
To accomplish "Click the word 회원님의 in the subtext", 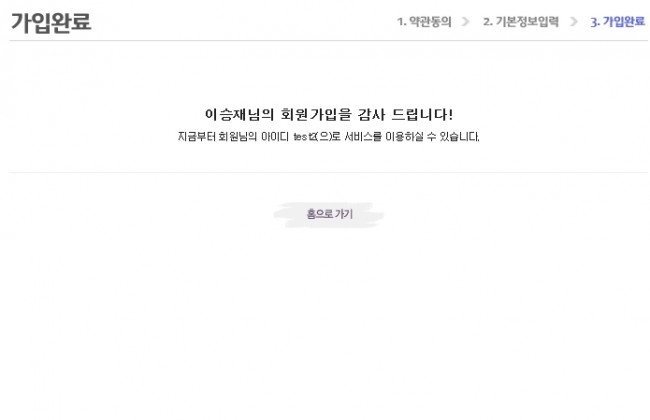I will tap(238, 136).
